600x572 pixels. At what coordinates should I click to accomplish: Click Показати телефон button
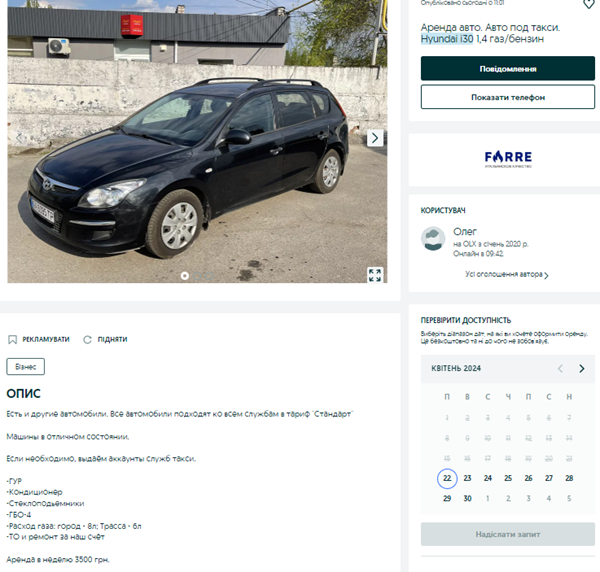pyautogui.click(x=508, y=97)
